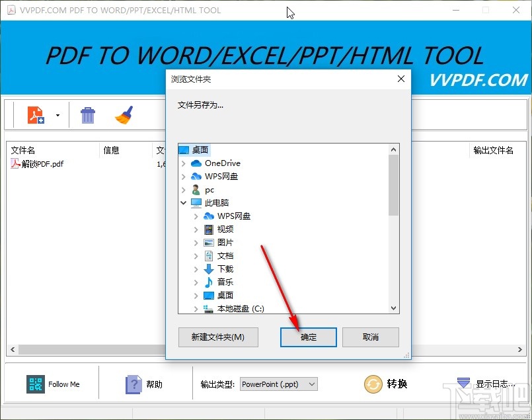The height and width of the screenshot is (420, 532).
Task: Expand the WPS网盘 tree node
Action: [183, 176]
